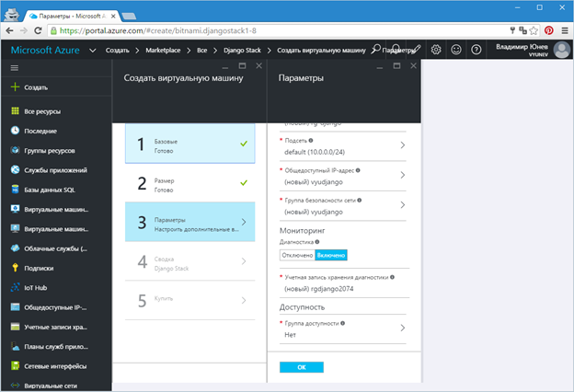574x392 pixels.
Task: Select step 2 Размер
Action: click(190, 183)
